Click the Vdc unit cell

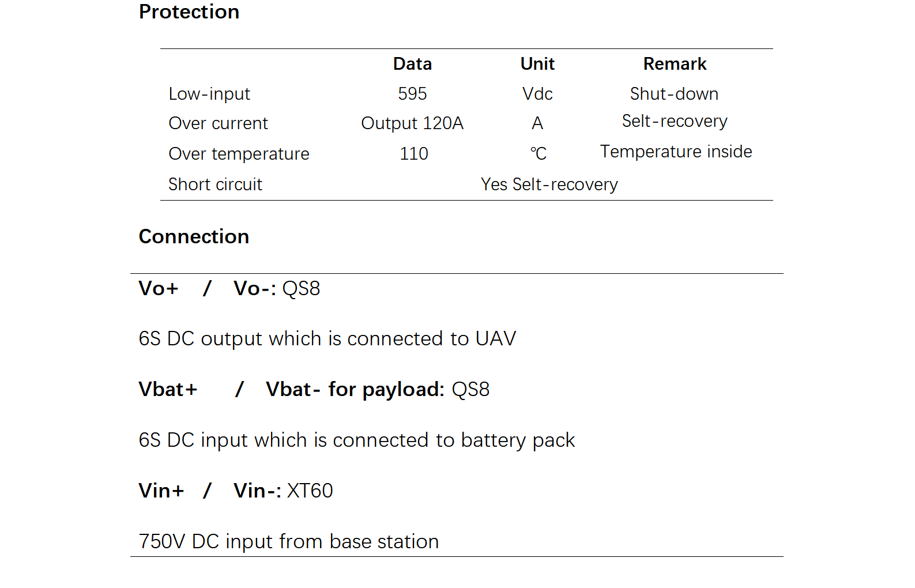(x=537, y=94)
